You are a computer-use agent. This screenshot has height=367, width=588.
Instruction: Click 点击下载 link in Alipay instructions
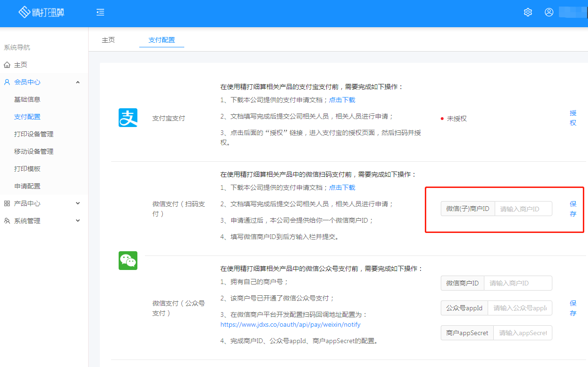pyautogui.click(x=342, y=100)
